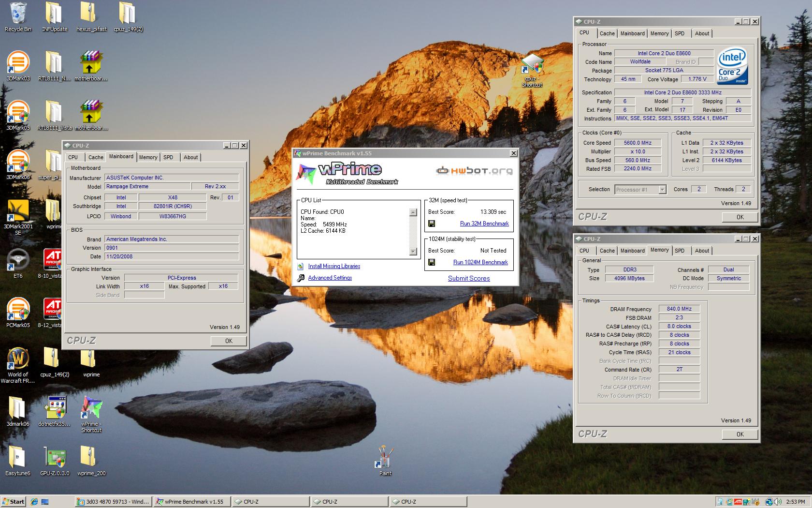Screen dimensions: 812x508
Task: Click the DRAM Frequency 840.0 MHz value
Action: tap(679, 309)
